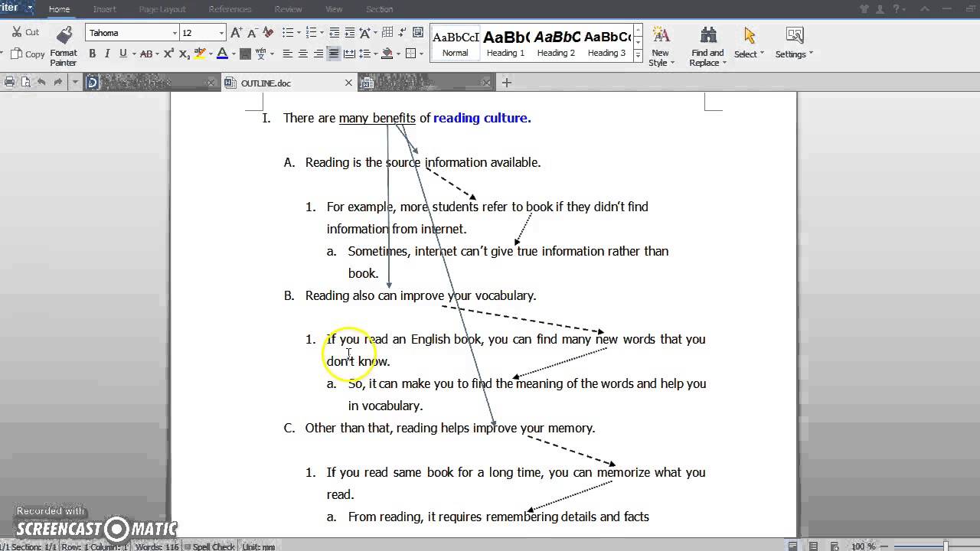Apply red font color
Image resolution: width=980 pixels, height=551 pixels.
[x=222, y=54]
